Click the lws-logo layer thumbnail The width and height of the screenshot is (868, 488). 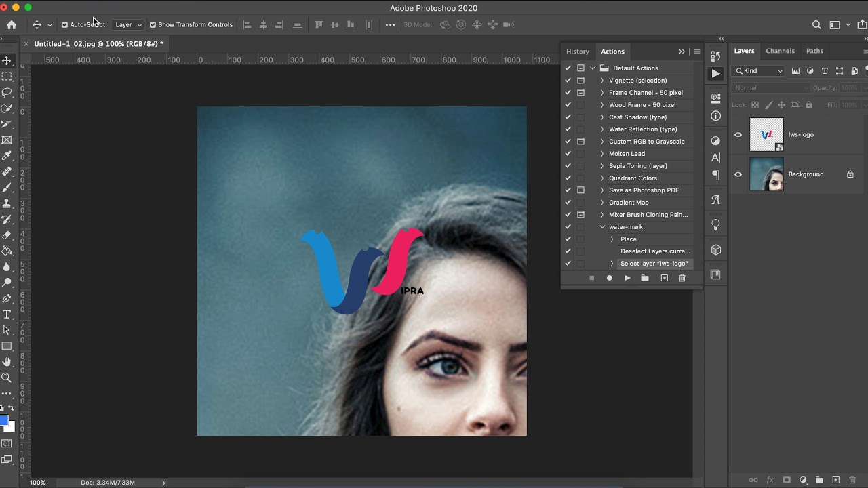766,134
